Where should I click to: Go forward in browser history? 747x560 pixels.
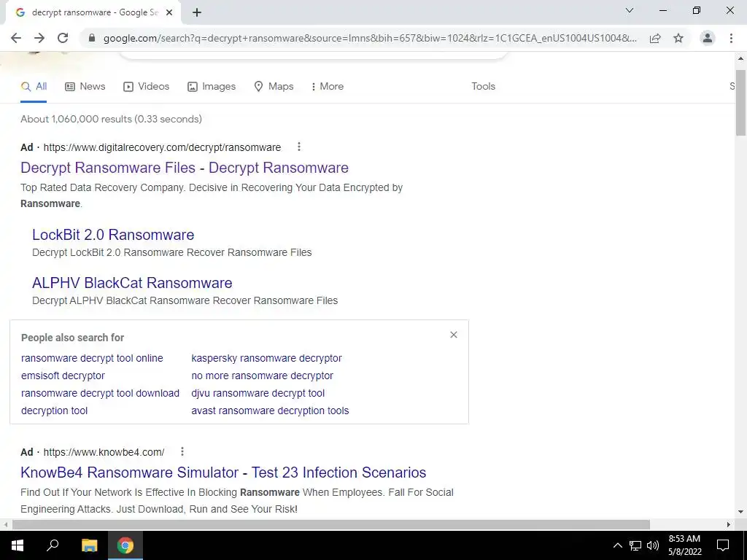(x=39, y=38)
